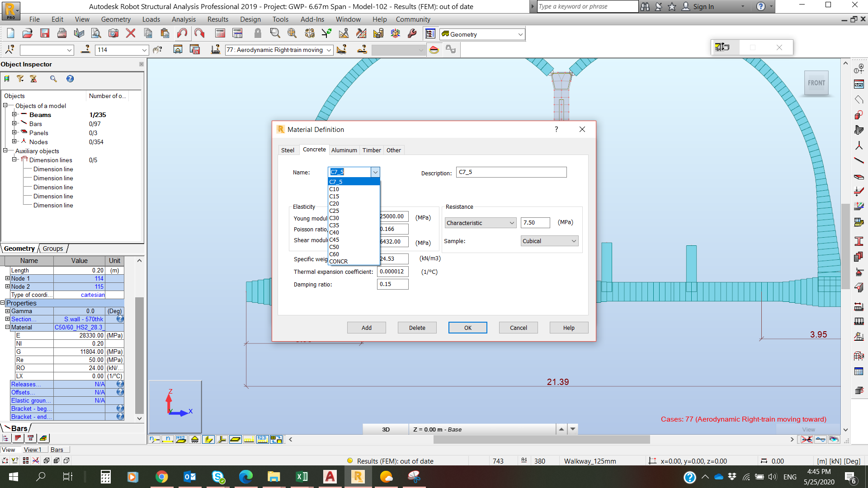This screenshot has height=488, width=868.
Task: Click the Add button in Material Definition
Action: [x=367, y=328]
